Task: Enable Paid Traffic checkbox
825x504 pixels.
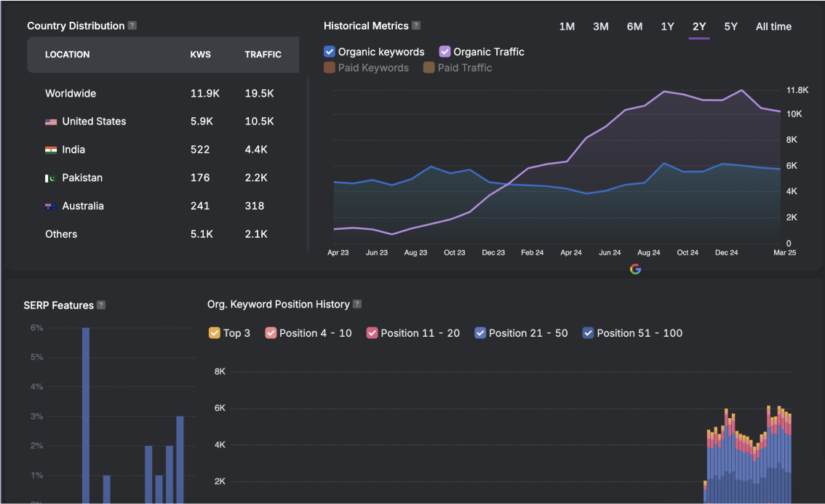Action: pos(429,68)
